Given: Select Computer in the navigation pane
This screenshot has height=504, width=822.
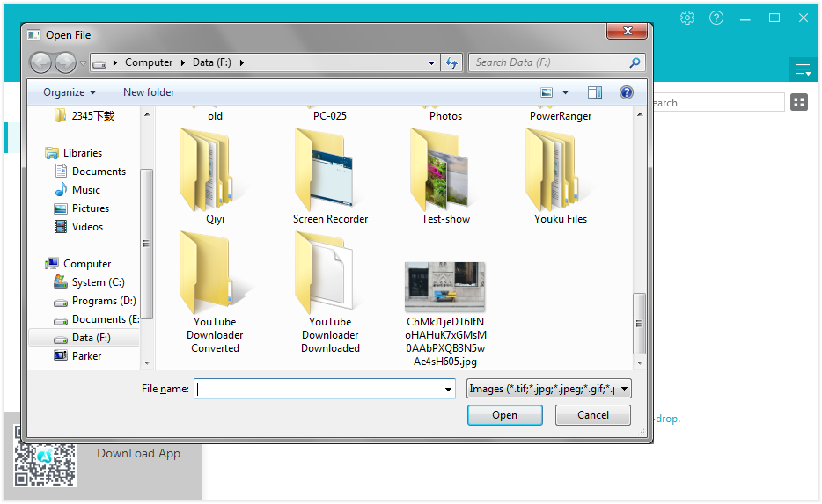Looking at the screenshot, I should tap(78, 264).
